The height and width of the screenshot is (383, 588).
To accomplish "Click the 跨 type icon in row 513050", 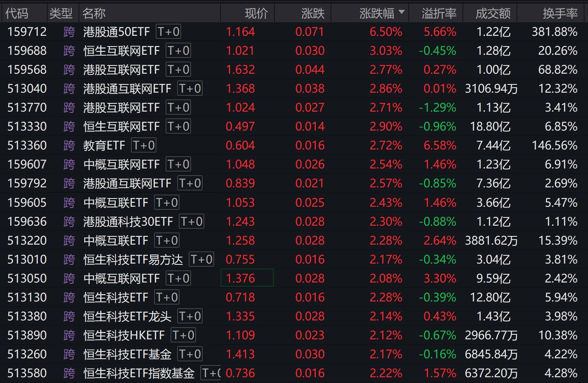I will tap(69, 278).
